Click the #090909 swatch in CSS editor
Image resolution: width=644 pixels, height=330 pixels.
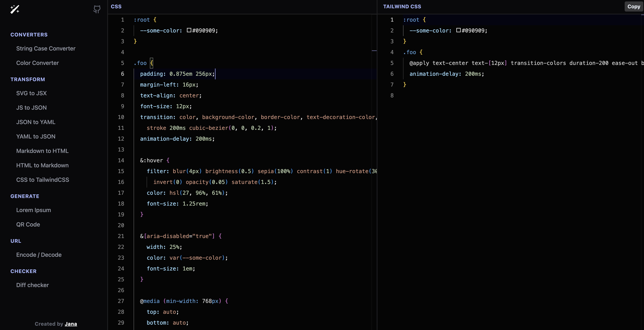click(189, 30)
